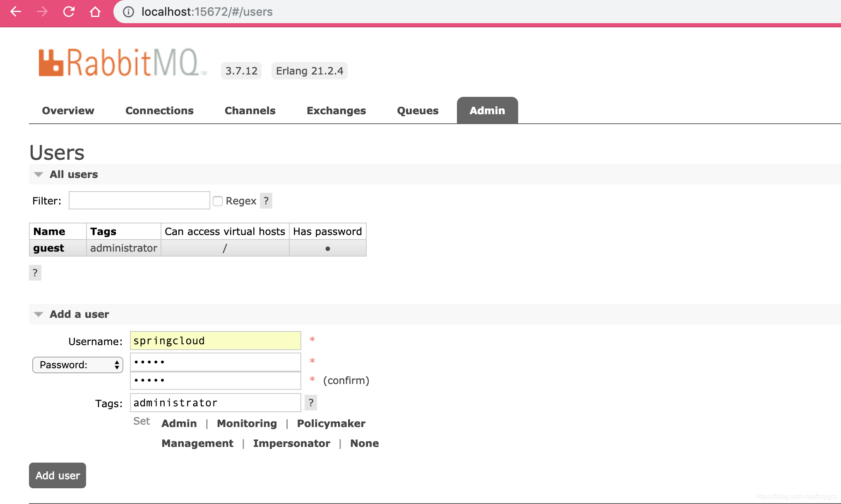This screenshot has width=841, height=504.
Task: Open the browser home icon
Action: coord(95,12)
